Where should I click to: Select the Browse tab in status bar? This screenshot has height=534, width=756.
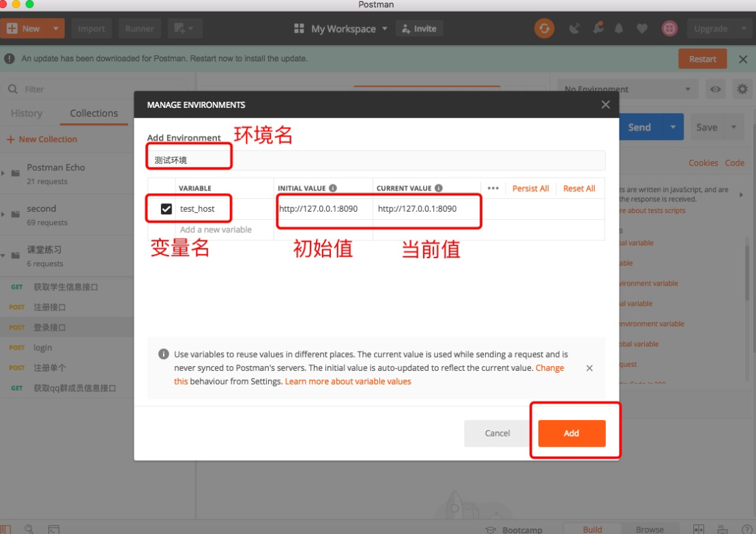[x=650, y=529]
